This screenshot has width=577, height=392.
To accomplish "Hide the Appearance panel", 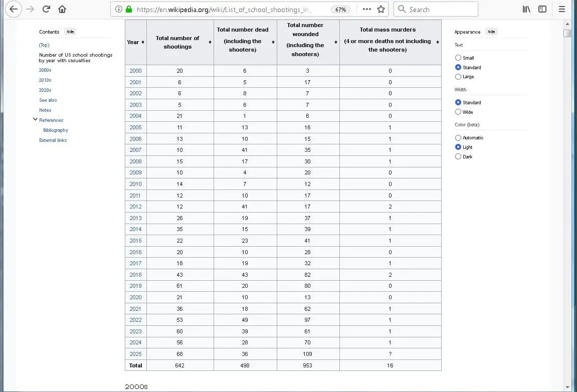I will [x=491, y=32].
